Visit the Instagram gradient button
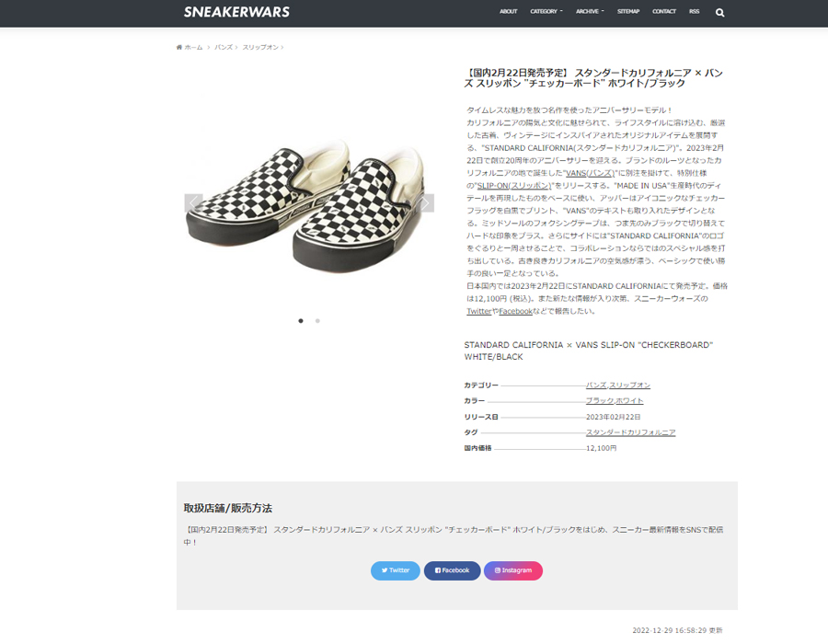The image size is (828, 644). 513,570
